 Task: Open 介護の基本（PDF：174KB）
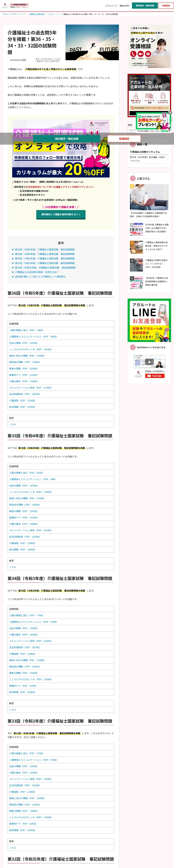tap(23, 381)
